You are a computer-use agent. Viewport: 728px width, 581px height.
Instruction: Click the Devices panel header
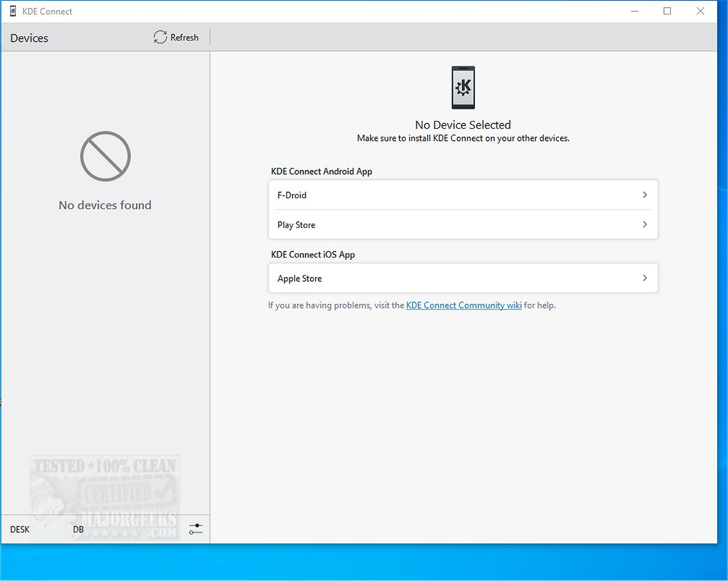(29, 38)
